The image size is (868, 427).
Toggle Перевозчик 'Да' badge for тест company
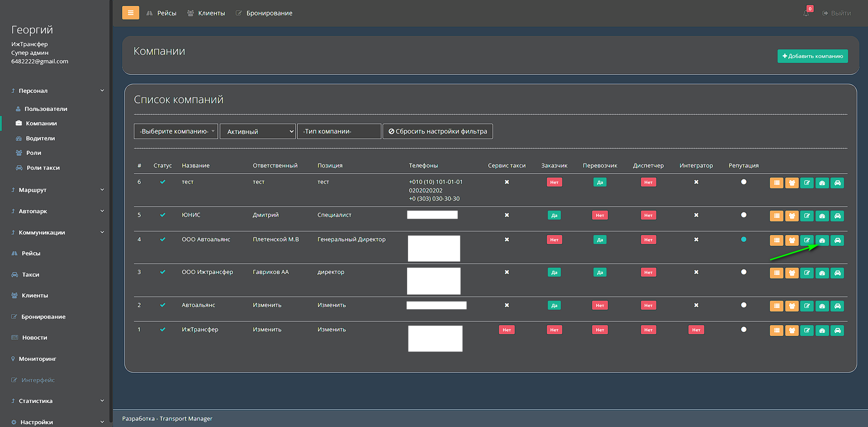tap(600, 182)
